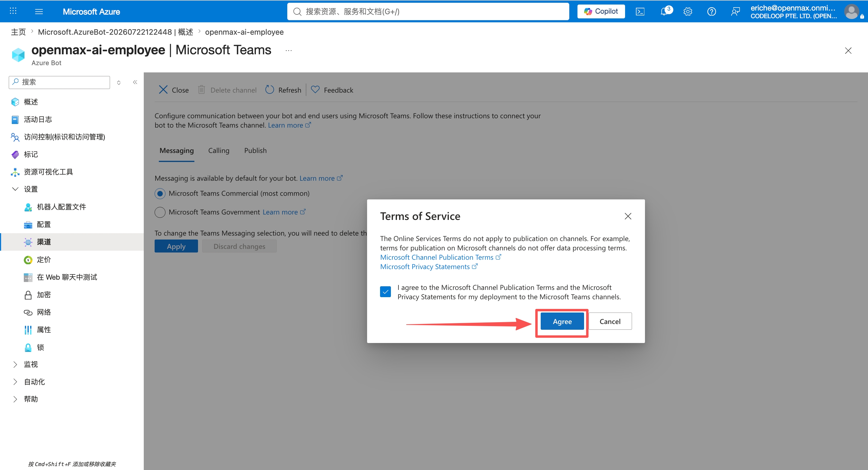Toggle the sidebar expand/collapse all arrows
This screenshot has height=470, width=868.
[x=119, y=83]
